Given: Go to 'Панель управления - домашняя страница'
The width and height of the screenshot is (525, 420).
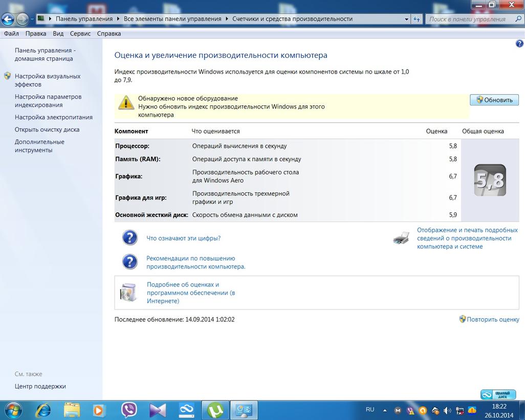Looking at the screenshot, I should [45, 55].
